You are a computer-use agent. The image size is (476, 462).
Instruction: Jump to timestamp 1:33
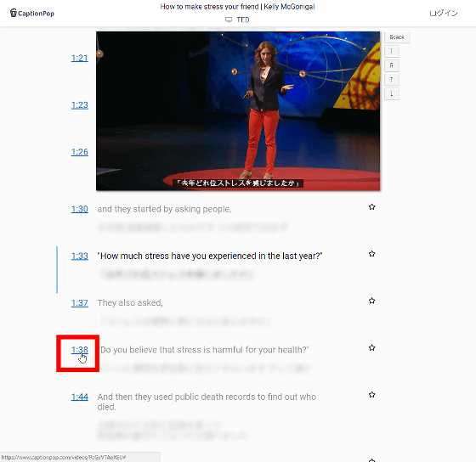tap(80, 256)
